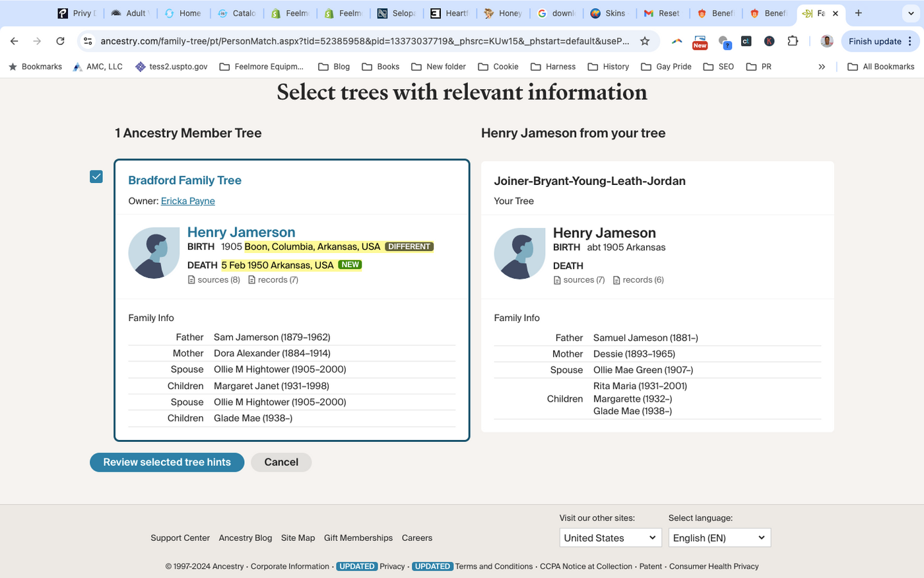Viewport: 924px width, 578px height.
Task: Expand hidden bookmarks with double chevron
Action: tap(822, 67)
